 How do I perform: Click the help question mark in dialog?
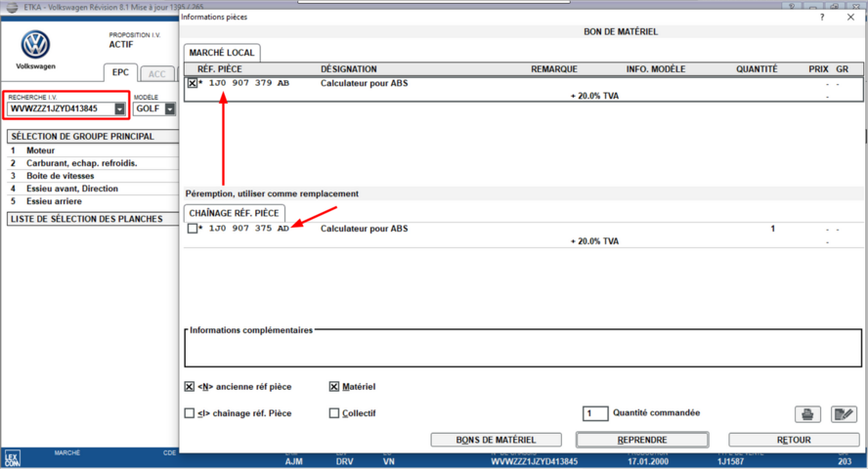(822, 18)
